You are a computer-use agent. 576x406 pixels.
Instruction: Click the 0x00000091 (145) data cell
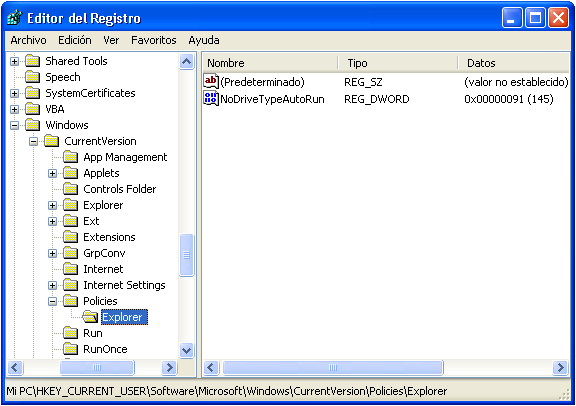pos(509,99)
